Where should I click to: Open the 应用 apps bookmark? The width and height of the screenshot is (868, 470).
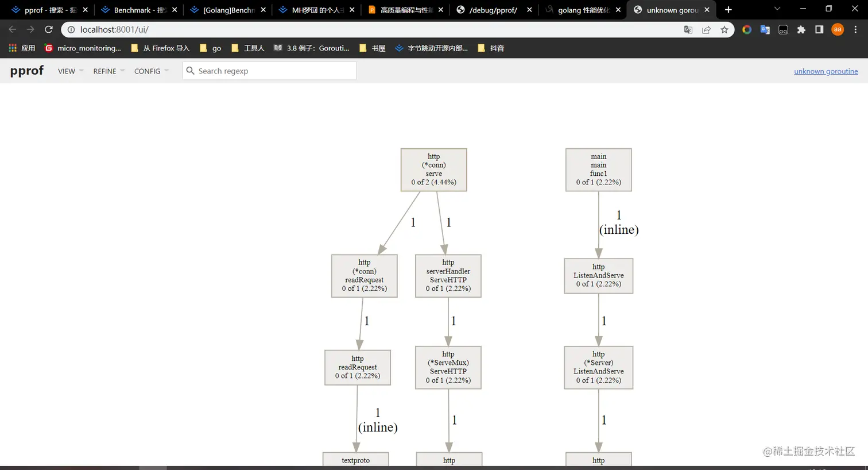pos(22,48)
